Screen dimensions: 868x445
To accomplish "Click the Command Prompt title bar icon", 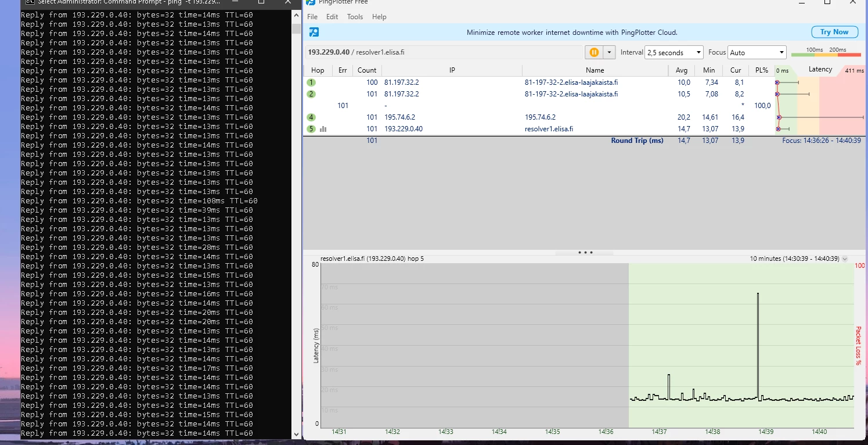I will pyautogui.click(x=28, y=2).
